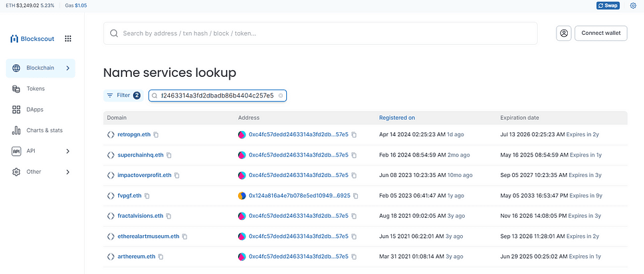Open the settings gear at top right
This screenshot has width=644, height=274.
click(633, 6)
